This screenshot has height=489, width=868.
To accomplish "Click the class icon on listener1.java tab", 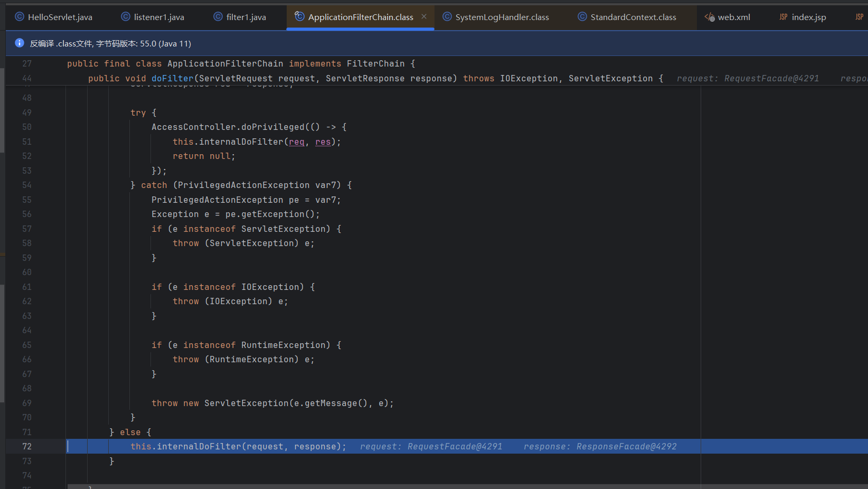I will (126, 17).
